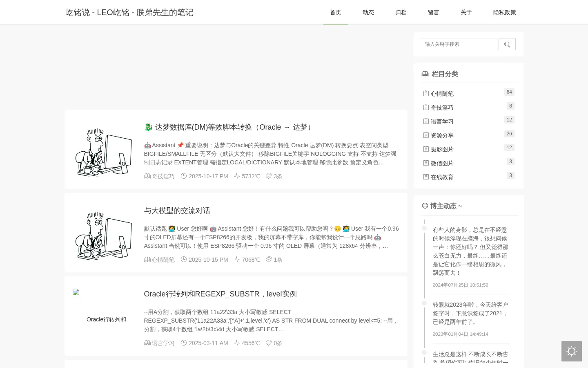This screenshot has width=588, height=368.
Task: Select the 语言学习 sidebar category
Action: point(442,121)
